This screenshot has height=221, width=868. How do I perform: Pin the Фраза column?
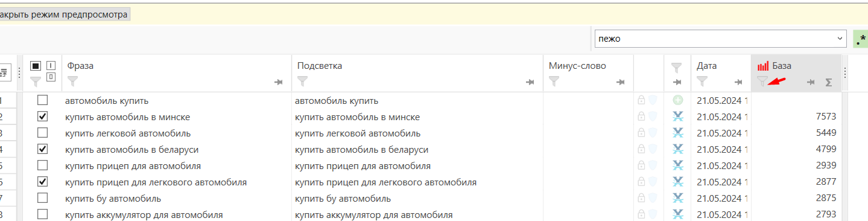pos(279,82)
